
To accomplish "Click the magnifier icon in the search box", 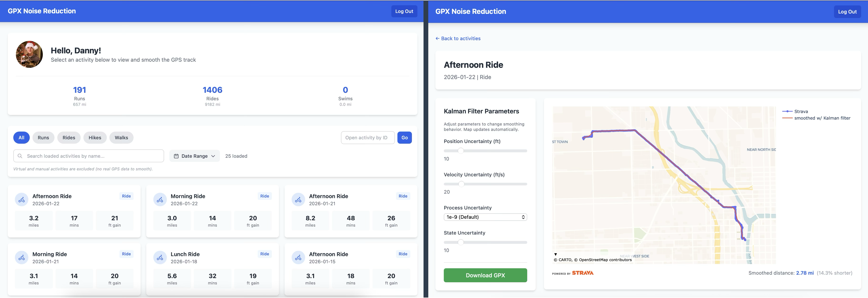I will [20, 156].
